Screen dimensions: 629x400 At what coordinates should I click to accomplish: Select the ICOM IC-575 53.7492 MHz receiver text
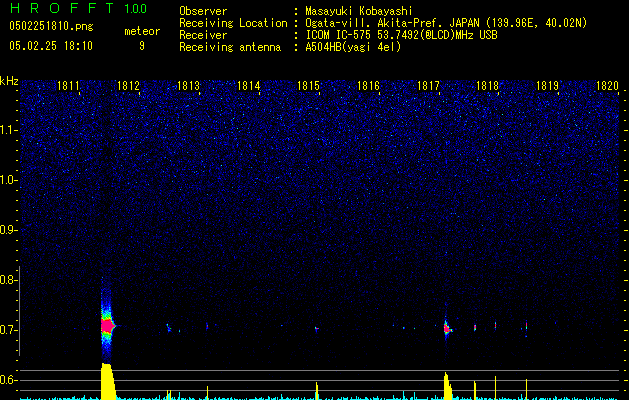point(401,35)
